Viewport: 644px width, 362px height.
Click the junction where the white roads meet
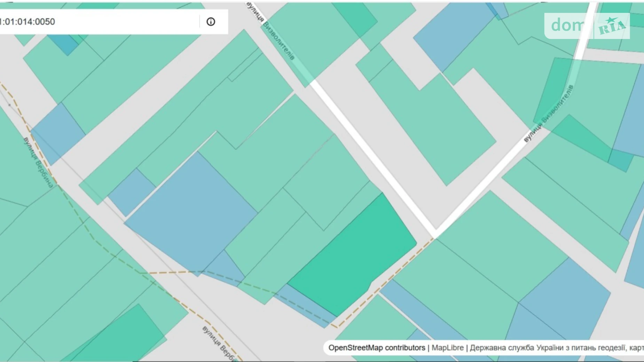click(435, 233)
